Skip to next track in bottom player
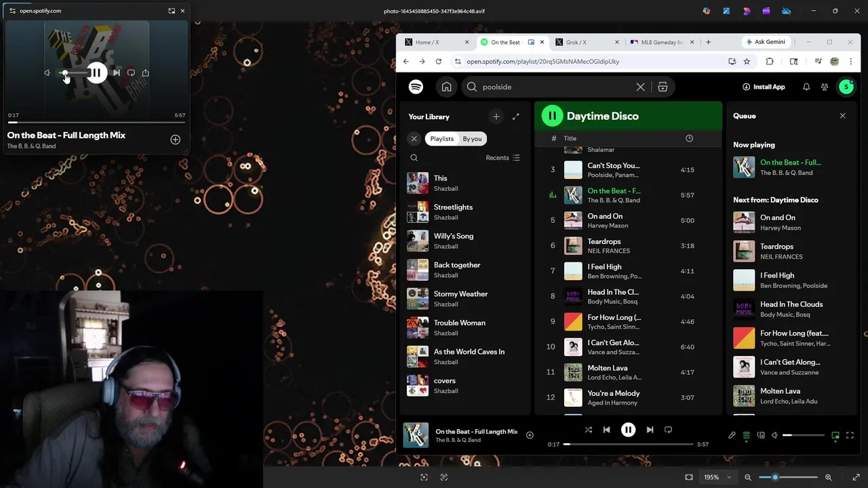Image resolution: width=868 pixels, height=488 pixels. point(650,430)
